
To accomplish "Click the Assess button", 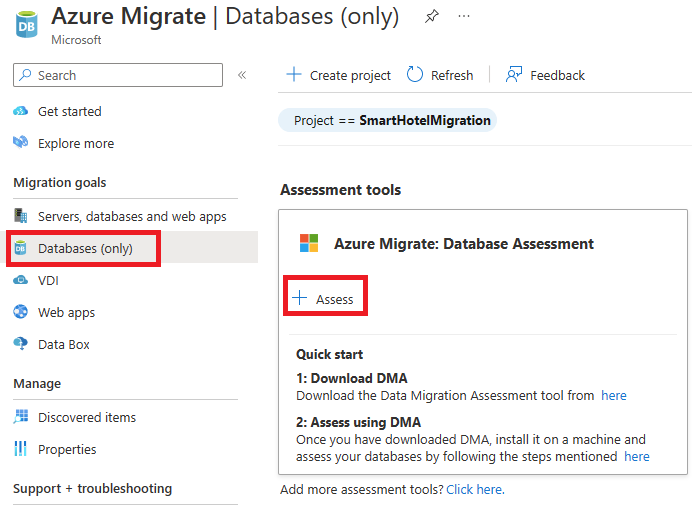I will pyautogui.click(x=325, y=299).
